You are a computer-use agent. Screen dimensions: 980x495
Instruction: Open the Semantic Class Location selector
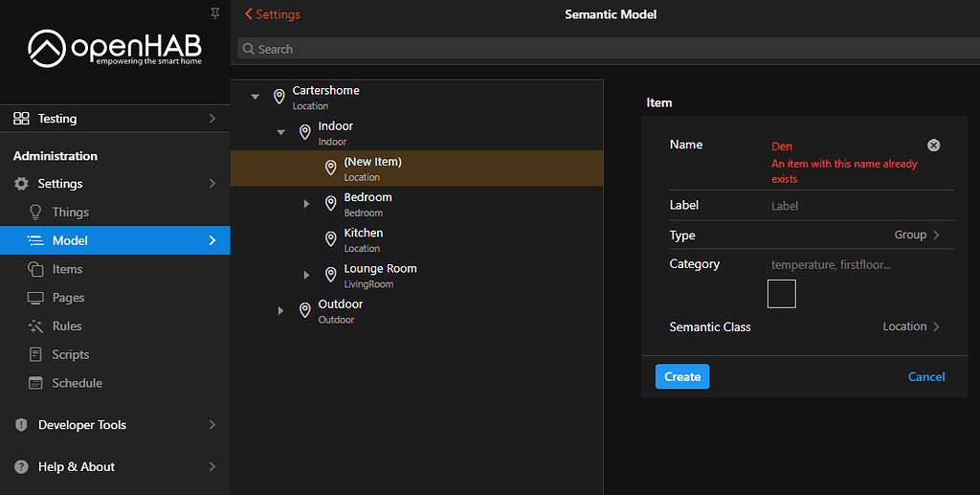pos(910,326)
